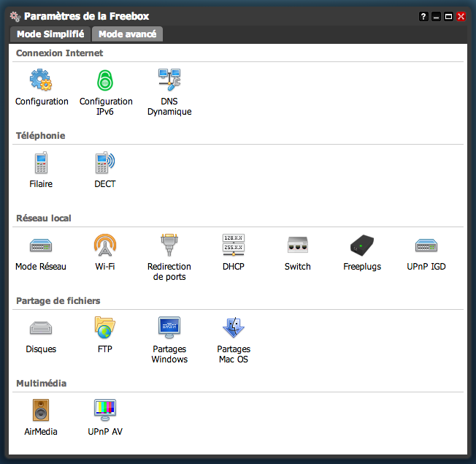Viewport: 476px width, 464px height.
Task: Open Configuration IPv6 padlock icon
Action: tap(105, 80)
